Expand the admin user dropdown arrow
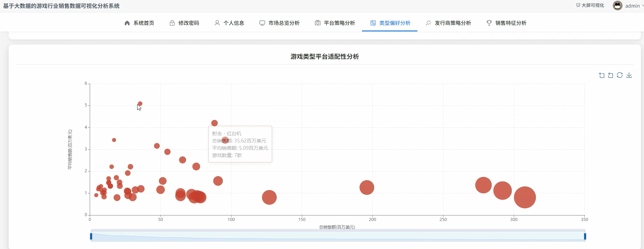Image resolution: width=644 pixels, height=249 pixels. coord(643,6)
